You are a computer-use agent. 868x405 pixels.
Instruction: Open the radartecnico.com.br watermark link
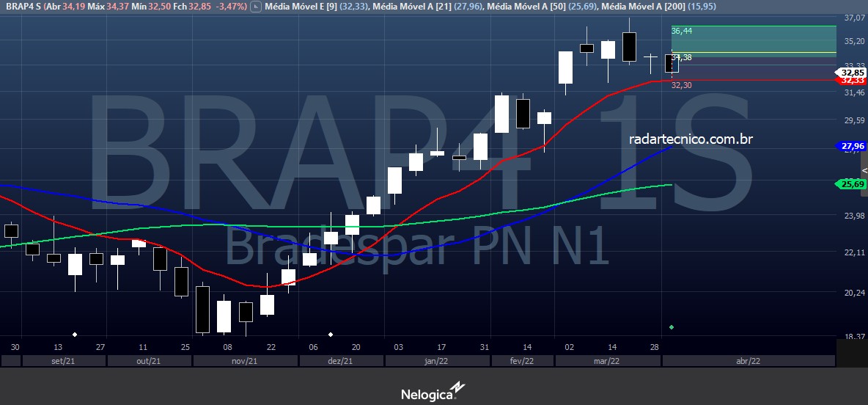(691, 138)
